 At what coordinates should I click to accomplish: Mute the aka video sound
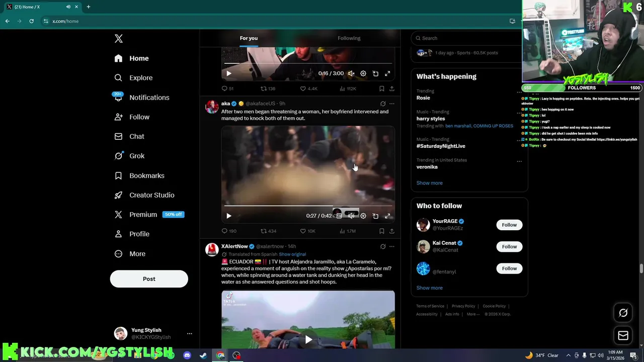point(351,216)
